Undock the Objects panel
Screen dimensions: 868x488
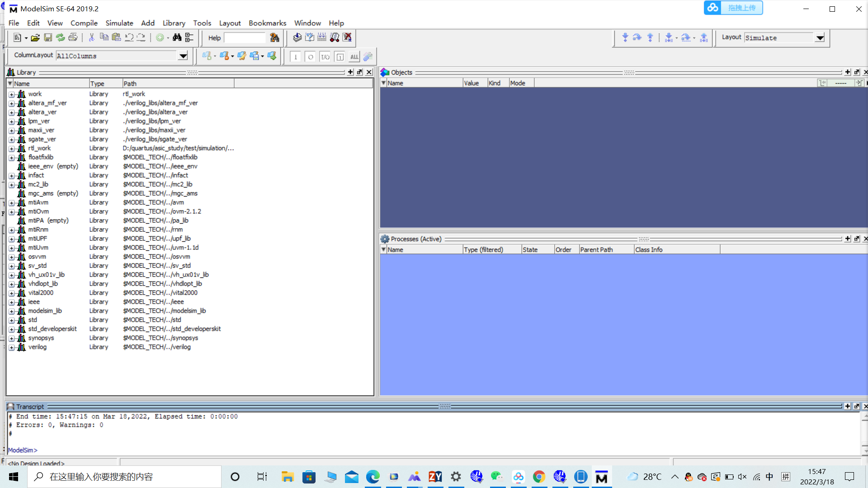click(x=857, y=72)
